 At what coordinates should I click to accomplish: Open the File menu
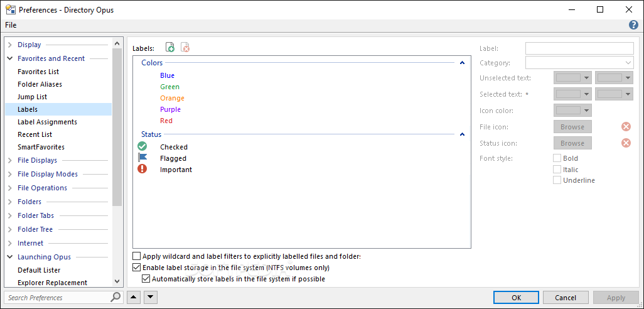coord(11,25)
